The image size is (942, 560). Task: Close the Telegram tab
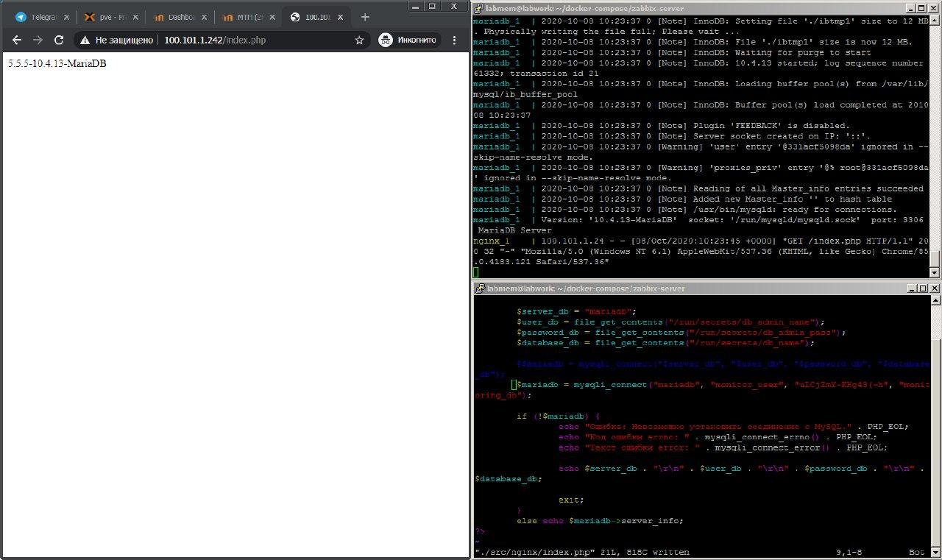point(66,17)
